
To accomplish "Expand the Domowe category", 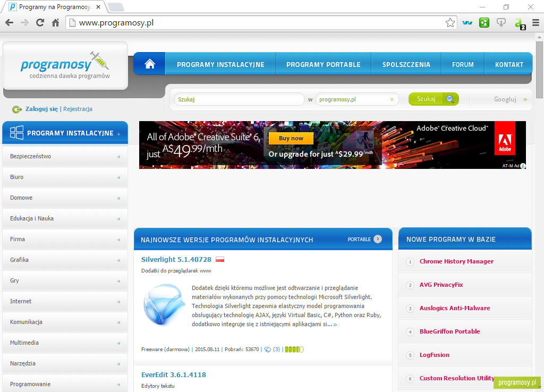I will point(65,198).
